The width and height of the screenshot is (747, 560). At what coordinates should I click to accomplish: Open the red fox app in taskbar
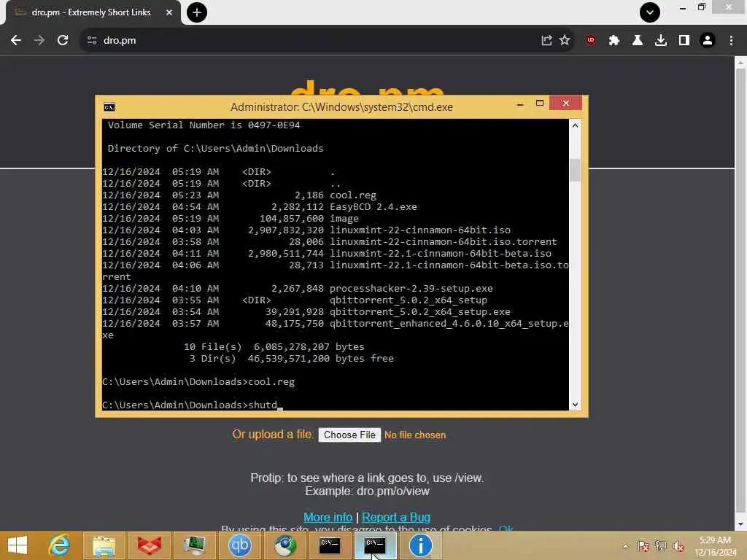click(149, 545)
